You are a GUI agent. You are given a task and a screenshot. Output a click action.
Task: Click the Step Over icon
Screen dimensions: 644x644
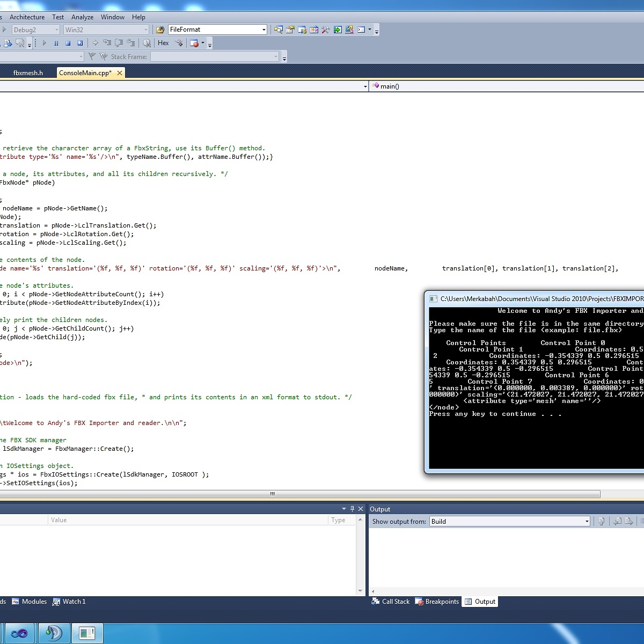[x=119, y=43]
